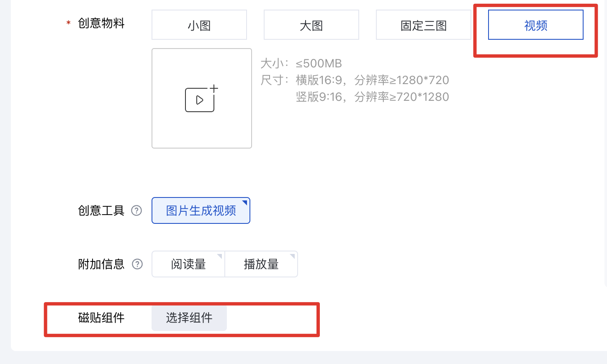Click the help icon beside 附加信息
The image size is (607, 364).
(x=137, y=264)
